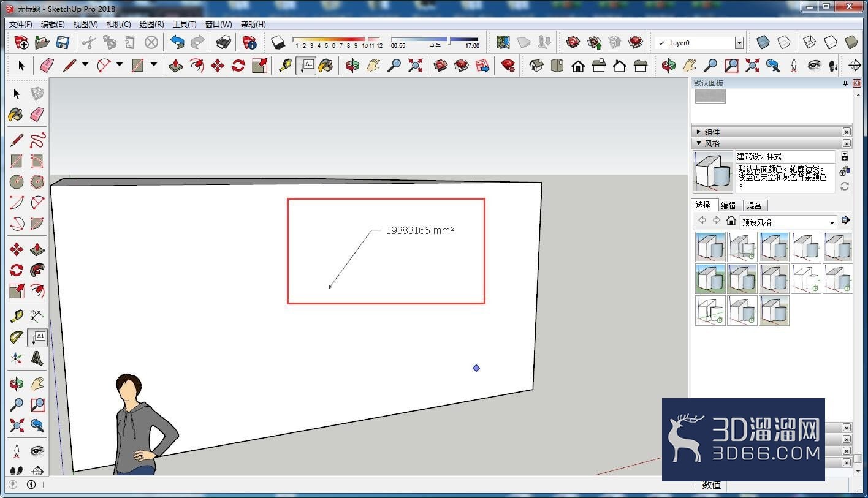
Task: Select the Rotated Rectangle tool
Action: (37, 161)
